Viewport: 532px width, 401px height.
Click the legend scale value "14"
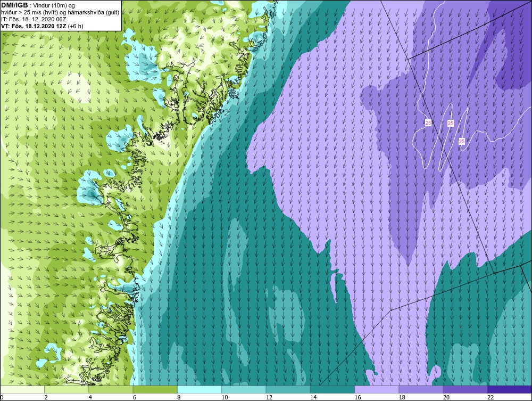tap(313, 397)
